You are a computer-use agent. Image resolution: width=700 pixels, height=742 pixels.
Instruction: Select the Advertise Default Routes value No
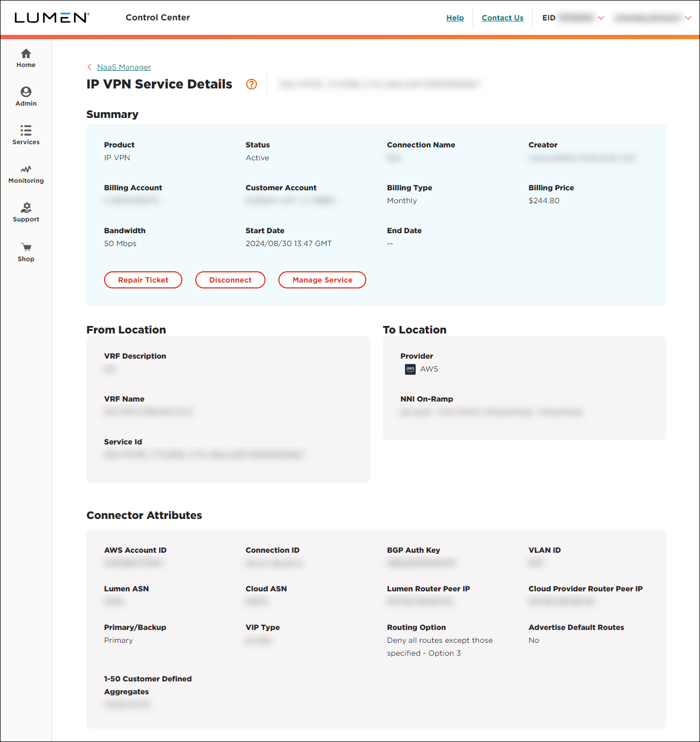click(x=534, y=640)
